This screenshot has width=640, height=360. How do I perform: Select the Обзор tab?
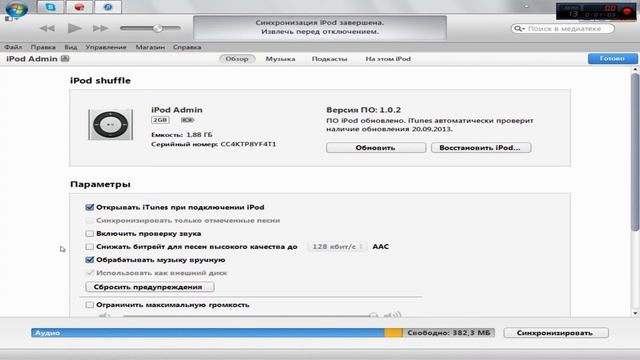(237, 59)
